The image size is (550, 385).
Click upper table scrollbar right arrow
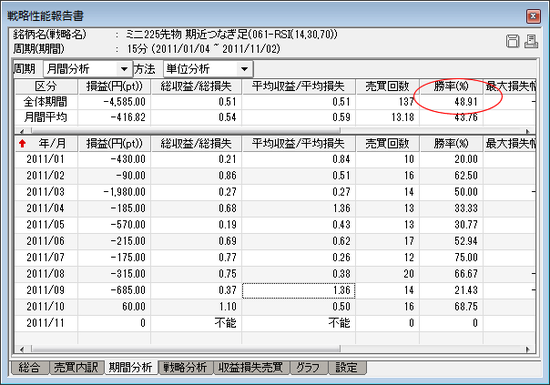coord(528,131)
